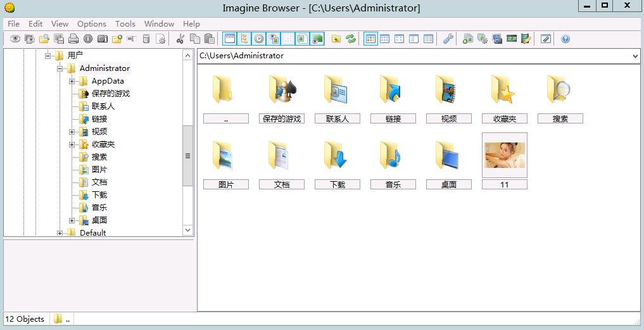
Task: Toggle the stacked green images with eye button
Action: click(317, 39)
